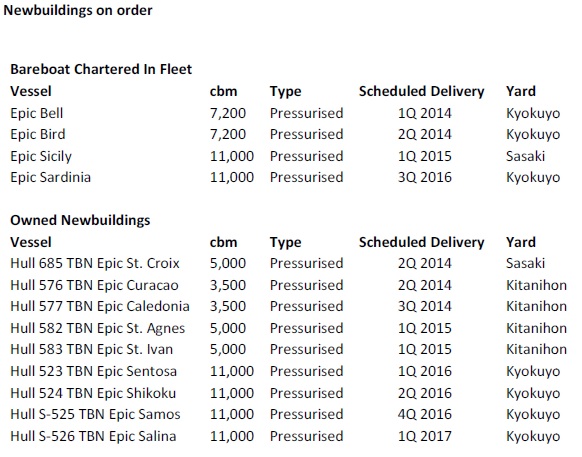Click Hull 582 TBN Epic St. Agnes
The height and width of the screenshot is (457, 582).
[98, 329]
